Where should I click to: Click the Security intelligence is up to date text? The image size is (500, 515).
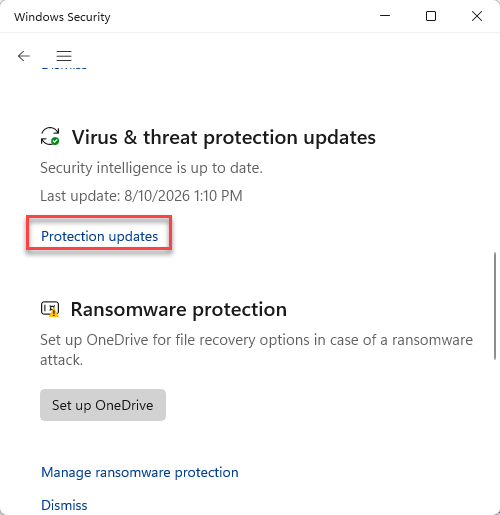coord(151,168)
